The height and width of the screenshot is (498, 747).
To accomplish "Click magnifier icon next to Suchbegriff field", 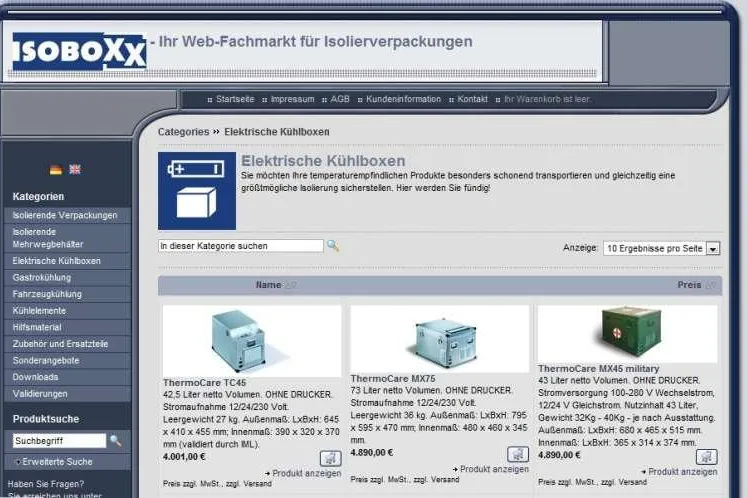I will tap(115, 441).
